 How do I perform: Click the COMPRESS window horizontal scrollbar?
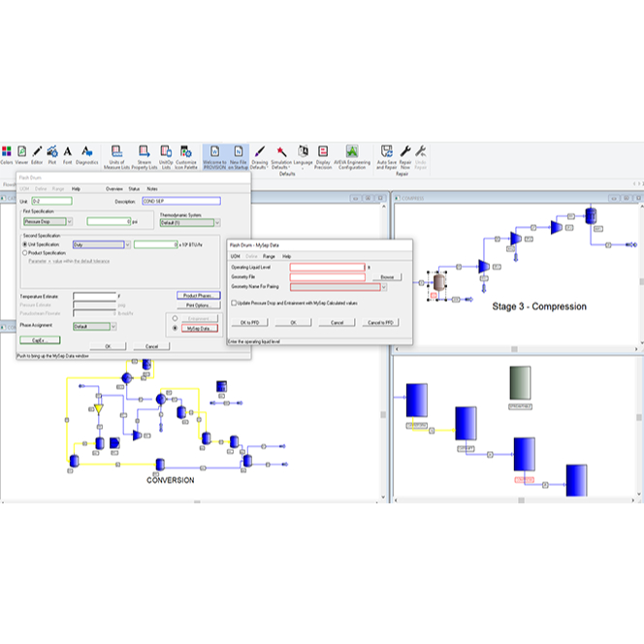(x=514, y=349)
